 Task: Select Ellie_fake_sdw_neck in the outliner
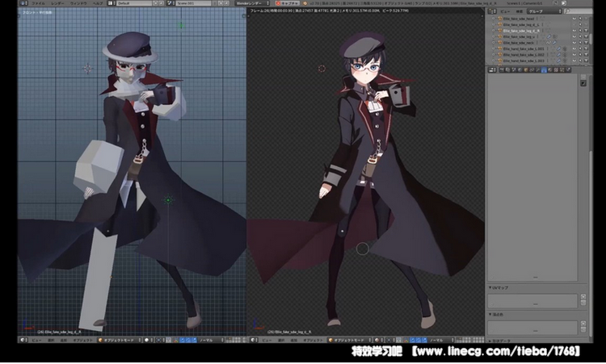pos(519,43)
